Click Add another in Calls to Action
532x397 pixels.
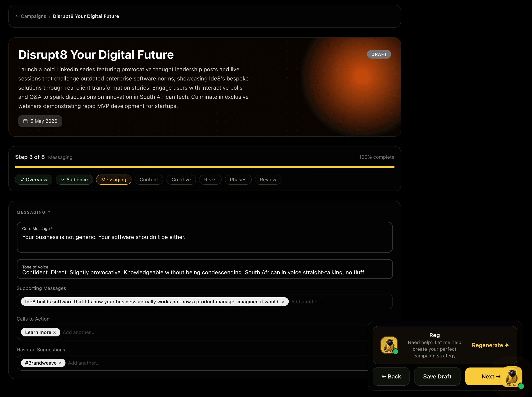[x=78, y=332]
